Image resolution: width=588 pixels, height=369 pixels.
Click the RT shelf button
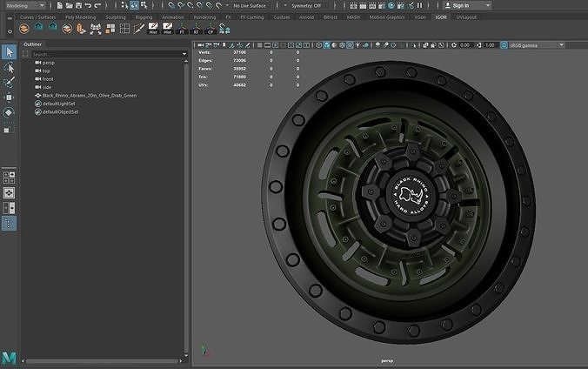[x=196, y=29]
